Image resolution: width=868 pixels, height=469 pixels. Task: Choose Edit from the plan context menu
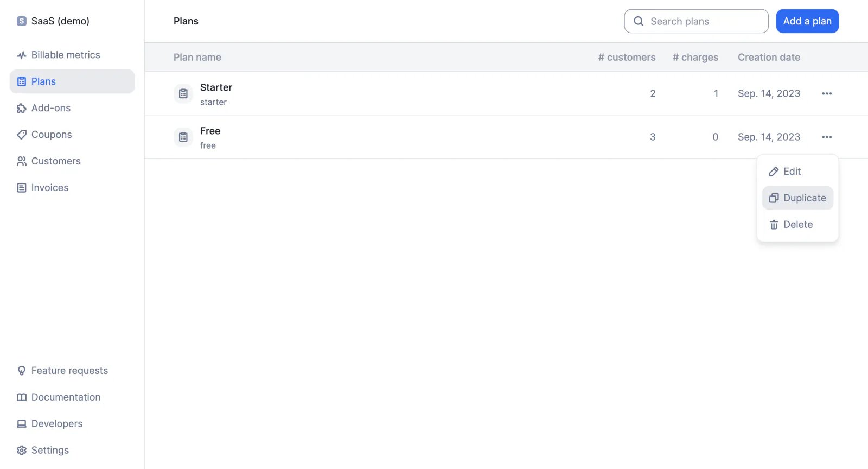pyautogui.click(x=797, y=172)
